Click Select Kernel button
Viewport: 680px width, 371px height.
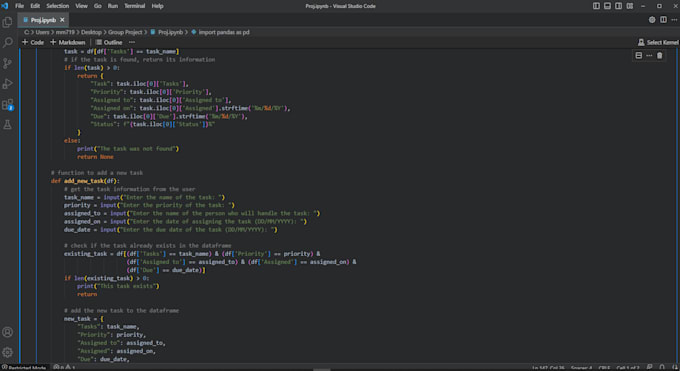pos(658,42)
